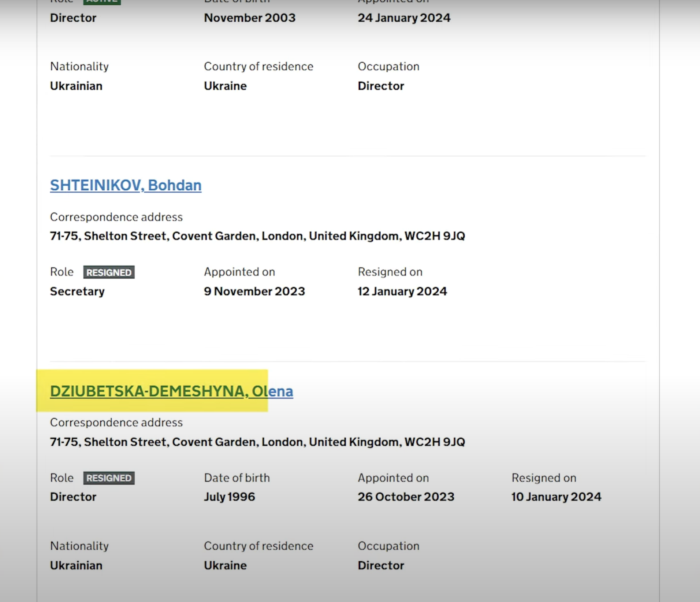This screenshot has height=602, width=700.
Task: Click the Date of birth label above July 1996
Action: pos(237,477)
